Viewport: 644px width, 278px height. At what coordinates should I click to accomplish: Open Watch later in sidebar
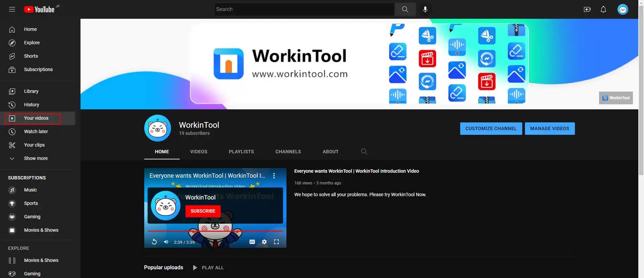point(38,131)
